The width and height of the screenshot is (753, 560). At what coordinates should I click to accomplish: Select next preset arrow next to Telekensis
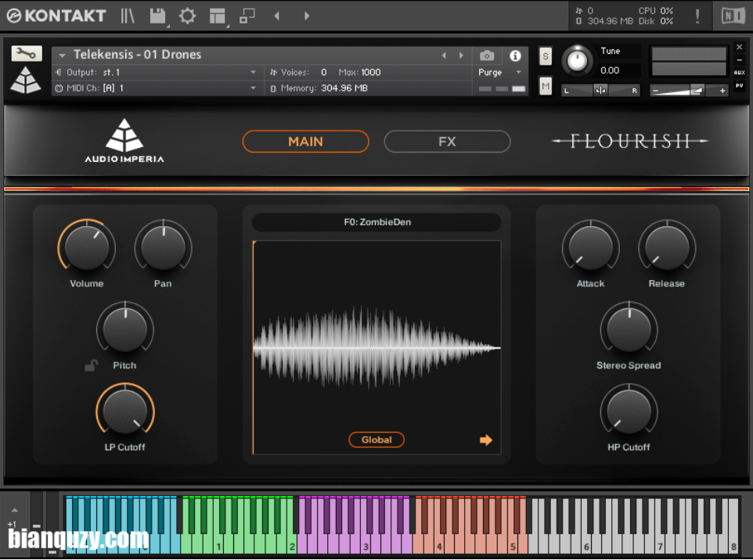click(x=461, y=56)
